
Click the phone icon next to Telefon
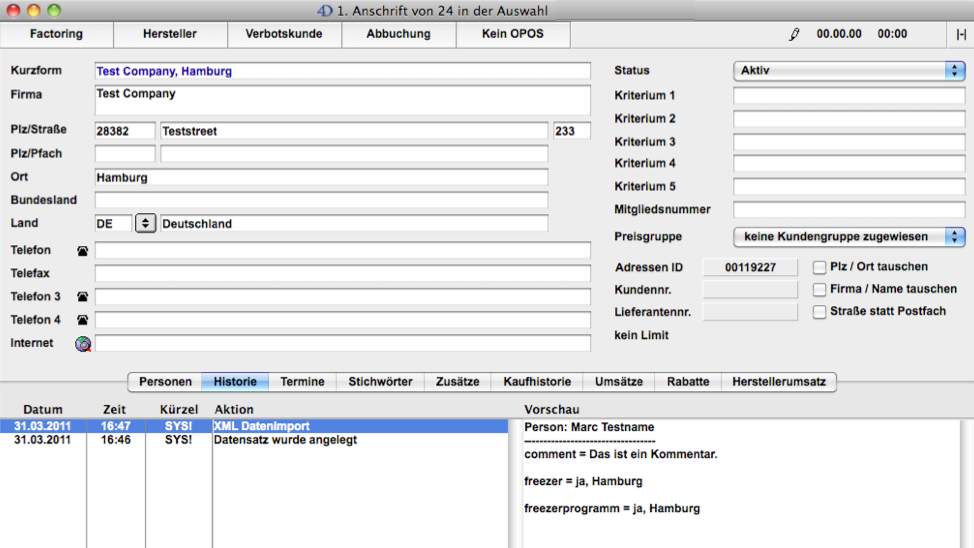point(82,251)
